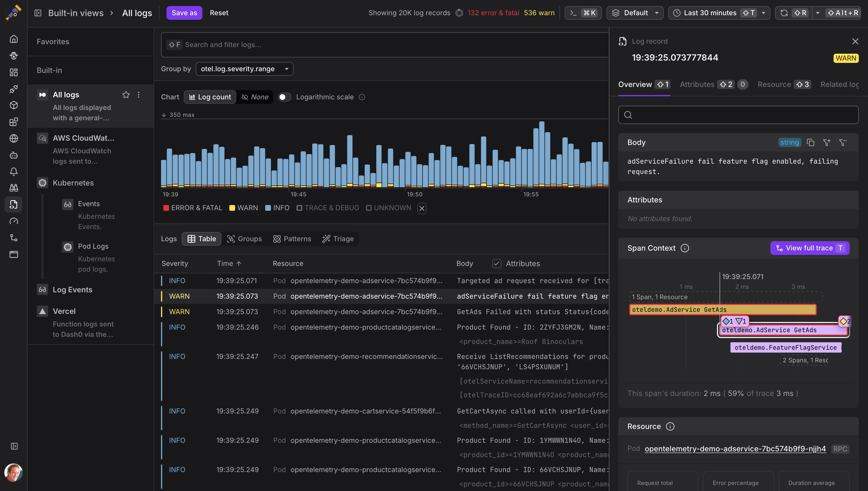868x491 pixels.
Task: Open the Default dataset dropdown
Action: [635, 13]
